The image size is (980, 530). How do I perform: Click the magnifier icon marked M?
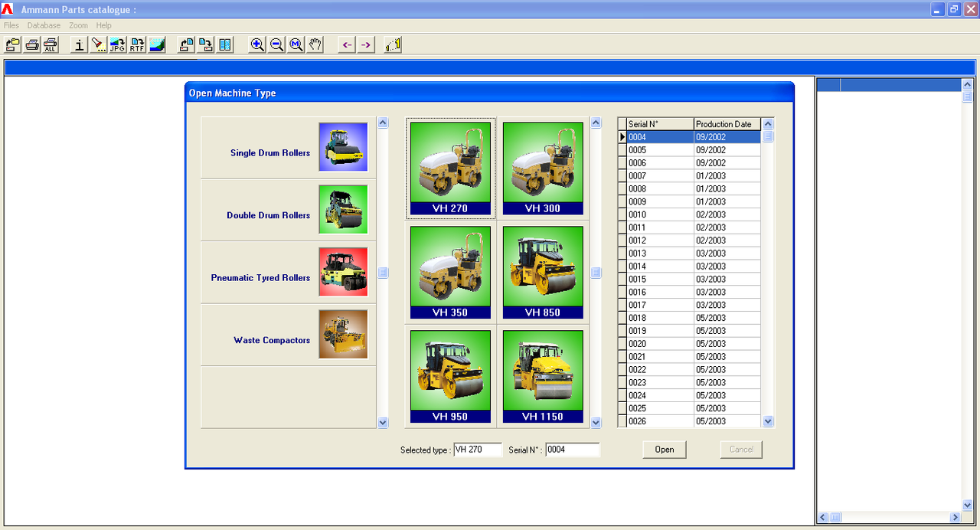pyautogui.click(x=296, y=44)
